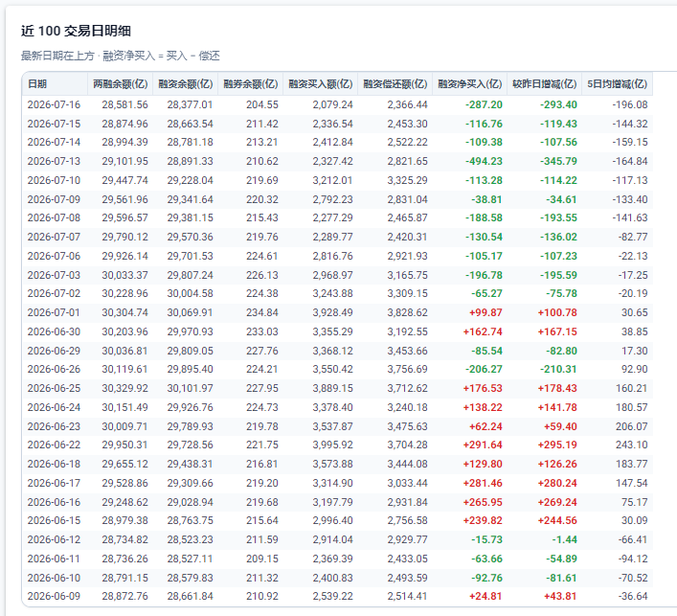Click 较昨日增减 value -1.44
677x616 pixels.
click(564, 539)
